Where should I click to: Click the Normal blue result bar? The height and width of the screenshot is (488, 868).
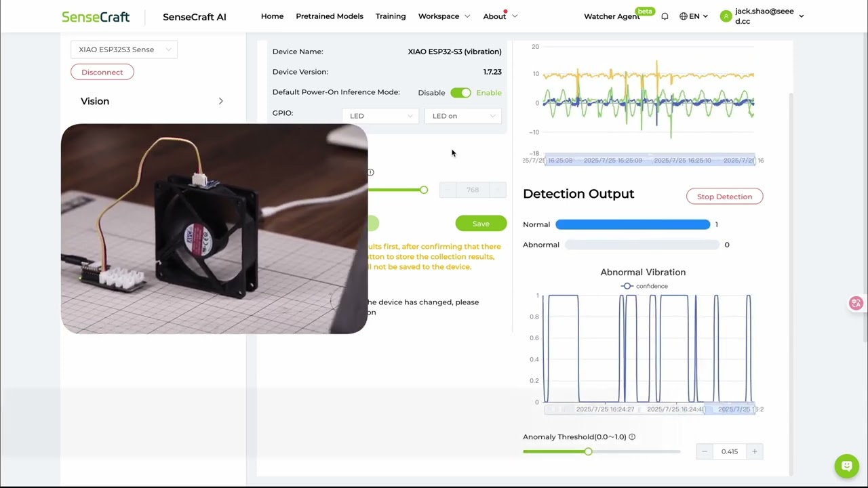pyautogui.click(x=633, y=224)
